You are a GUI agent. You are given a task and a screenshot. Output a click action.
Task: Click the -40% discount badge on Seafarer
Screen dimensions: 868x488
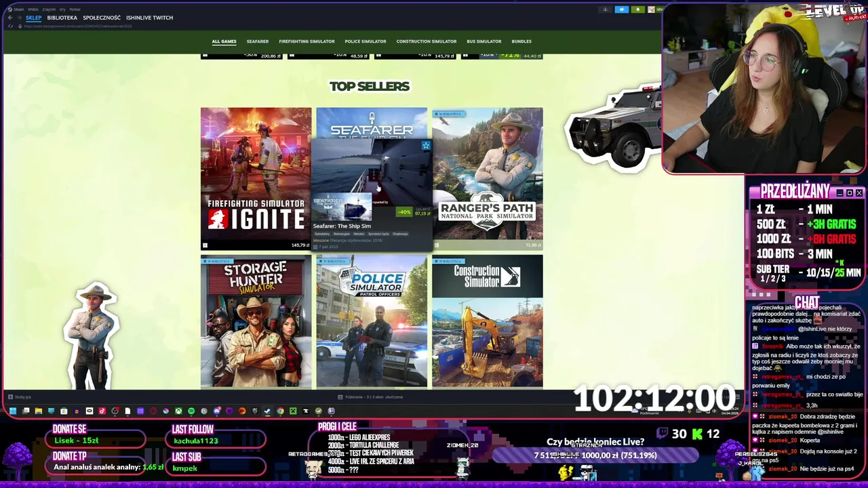[x=404, y=212]
